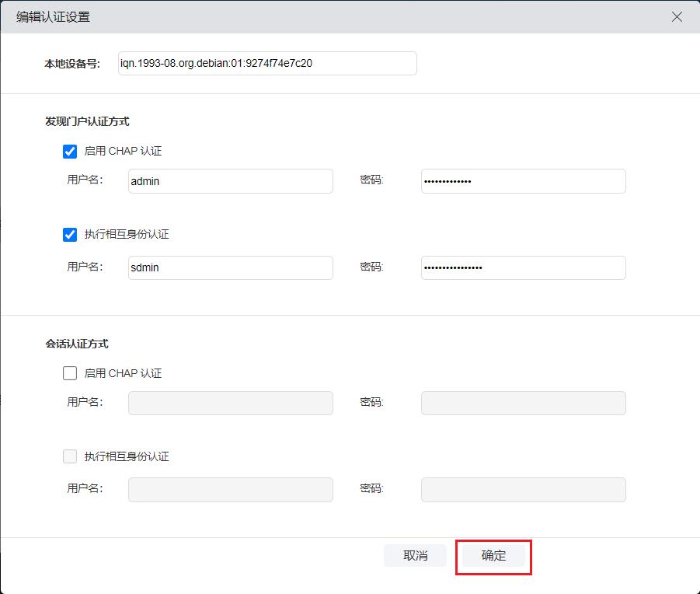Click the mutual-auth username field under 会话认证方式

(230, 489)
